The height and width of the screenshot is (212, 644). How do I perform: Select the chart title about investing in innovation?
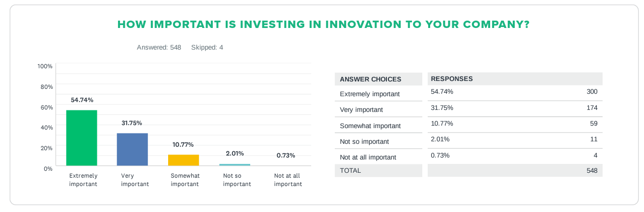pos(323,24)
